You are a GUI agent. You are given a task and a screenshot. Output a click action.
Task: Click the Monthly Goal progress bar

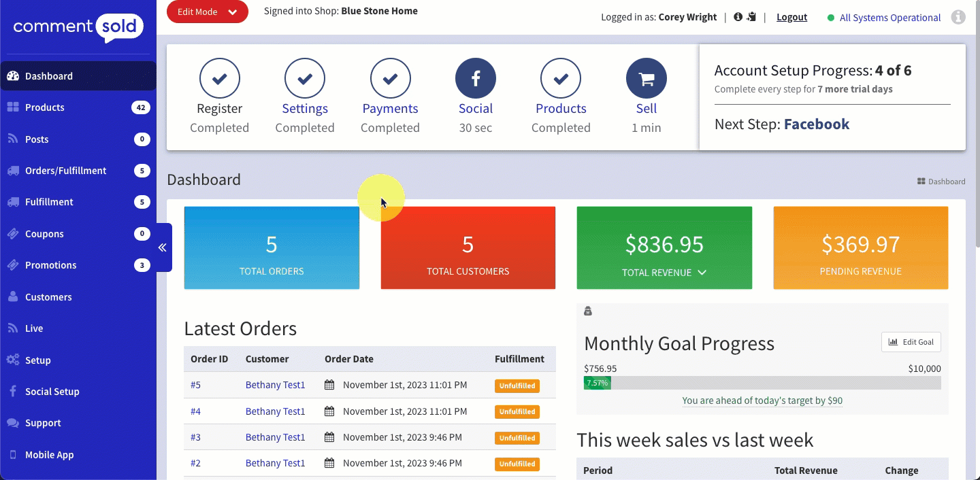pos(762,383)
